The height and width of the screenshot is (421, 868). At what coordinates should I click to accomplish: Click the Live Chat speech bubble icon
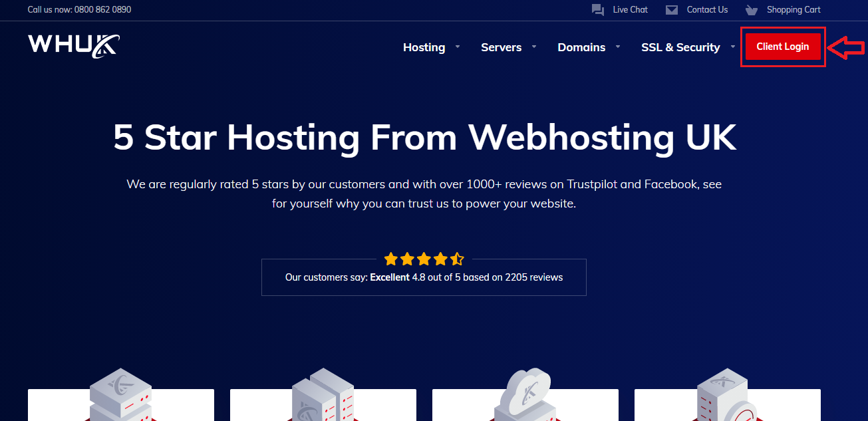597,10
